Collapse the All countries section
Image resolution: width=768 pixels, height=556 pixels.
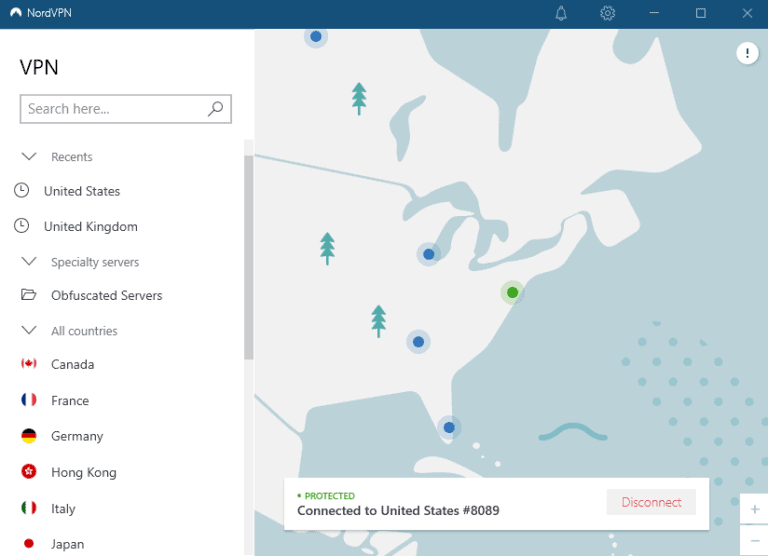[x=29, y=331]
